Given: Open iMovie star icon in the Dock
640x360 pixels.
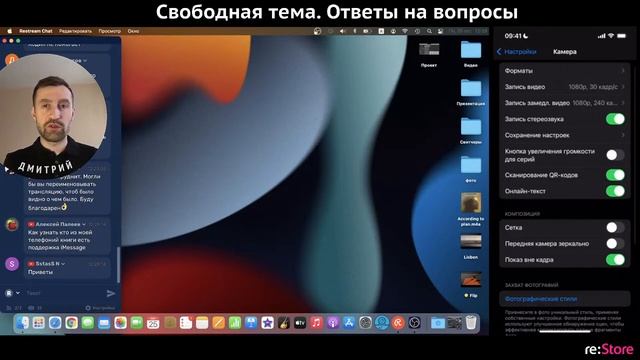Looking at the screenshot, I should [267, 323].
